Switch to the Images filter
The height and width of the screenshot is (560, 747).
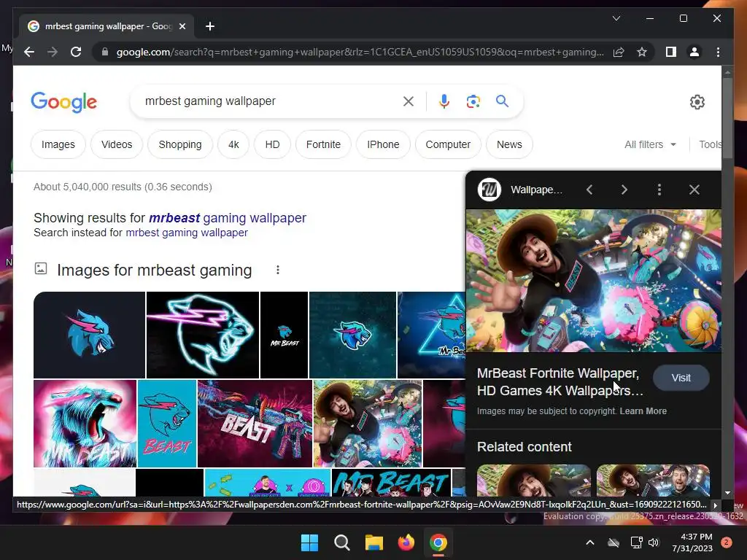[x=58, y=144]
